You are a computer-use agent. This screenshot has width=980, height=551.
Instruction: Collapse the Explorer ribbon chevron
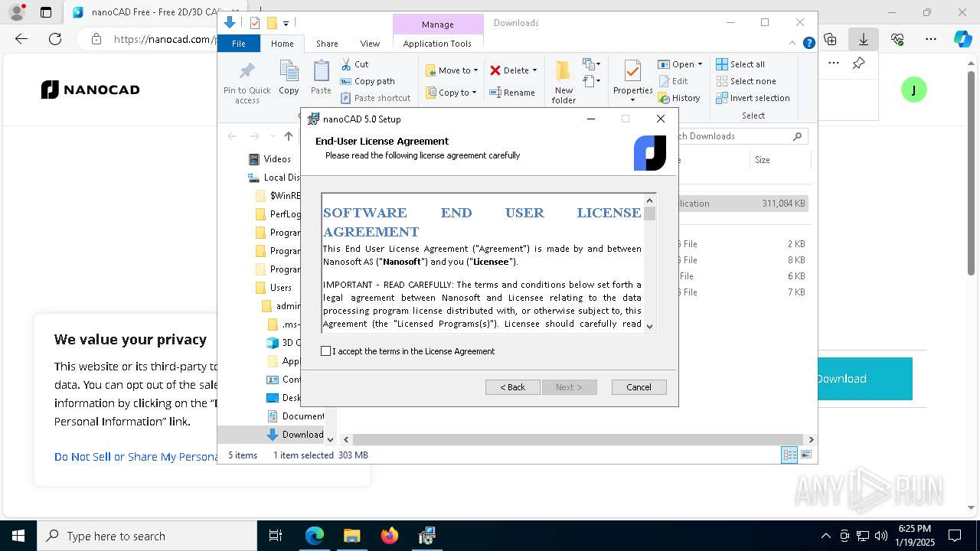coord(794,44)
